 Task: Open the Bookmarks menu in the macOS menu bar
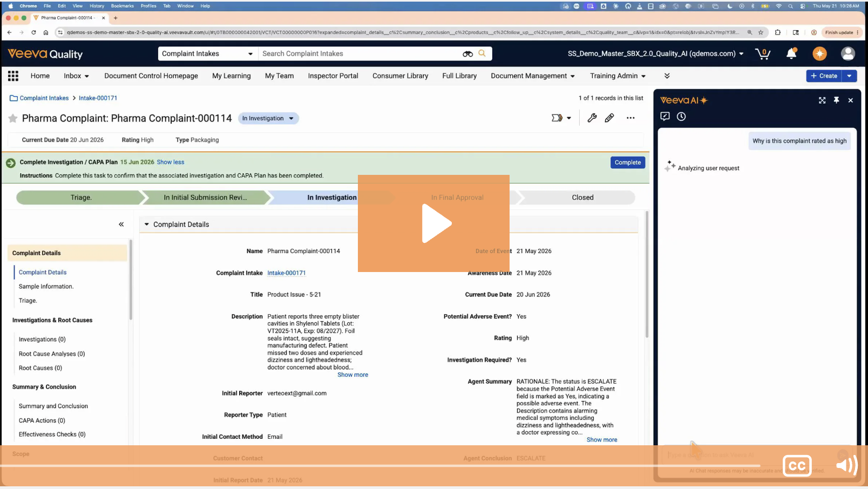click(123, 6)
